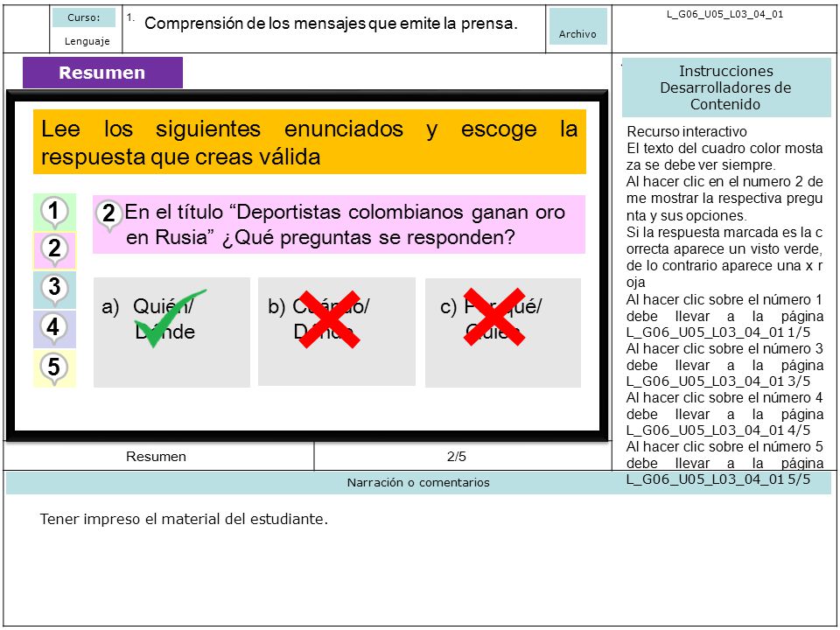This screenshot has width=840, height=630.
Task: Choose answer b) Cuándo/Dónde
Action: [x=336, y=332]
